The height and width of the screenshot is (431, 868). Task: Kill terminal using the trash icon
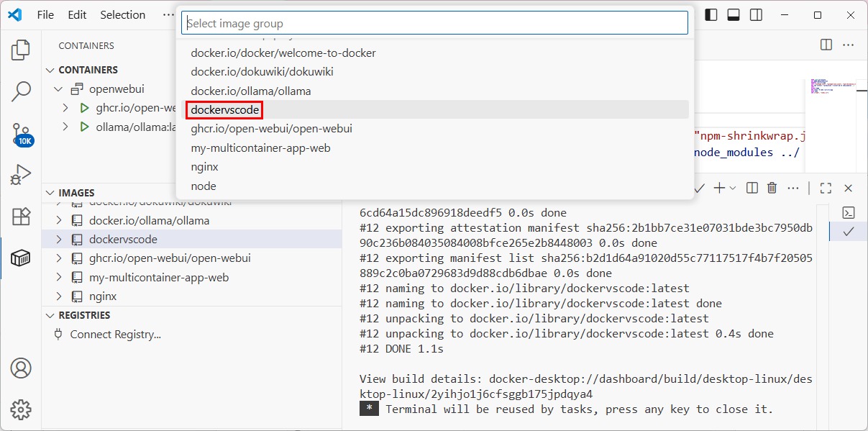pyautogui.click(x=772, y=188)
